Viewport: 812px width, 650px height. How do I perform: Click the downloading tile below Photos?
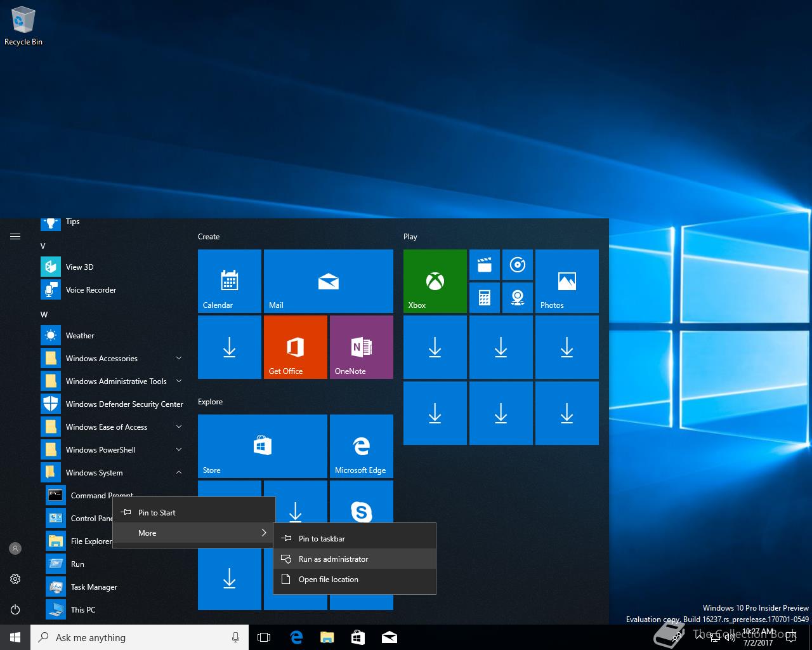coord(567,347)
